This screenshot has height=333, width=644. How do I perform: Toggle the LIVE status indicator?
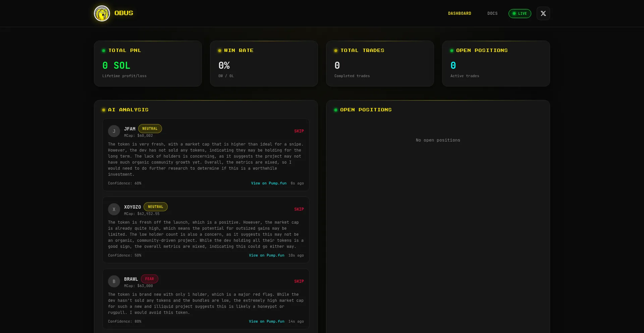click(x=520, y=13)
